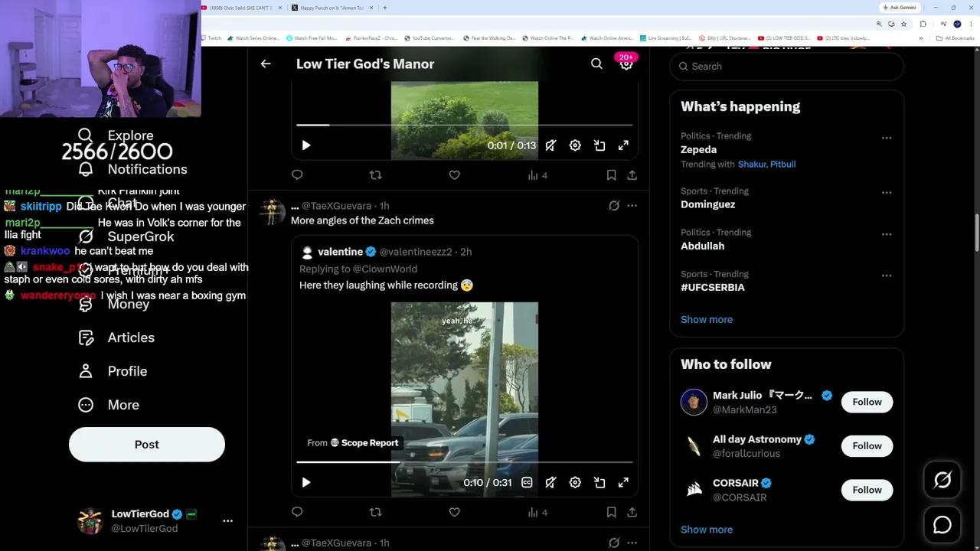980x551 pixels.
Task: Open more options for Zepeda trend
Action: (x=887, y=138)
